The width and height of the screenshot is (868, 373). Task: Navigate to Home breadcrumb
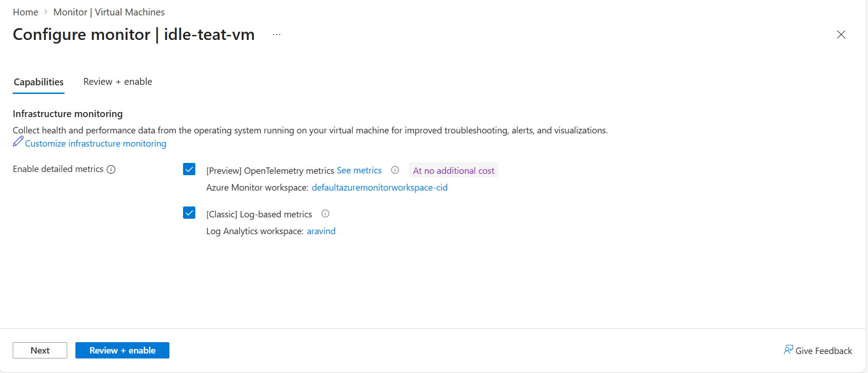click(25, 12)
